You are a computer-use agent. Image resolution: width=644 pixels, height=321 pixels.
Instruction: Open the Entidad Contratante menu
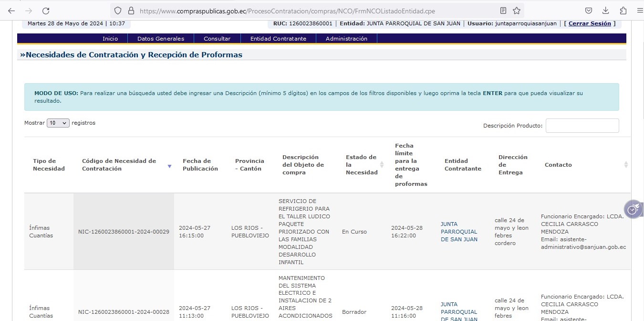(278, 39)
